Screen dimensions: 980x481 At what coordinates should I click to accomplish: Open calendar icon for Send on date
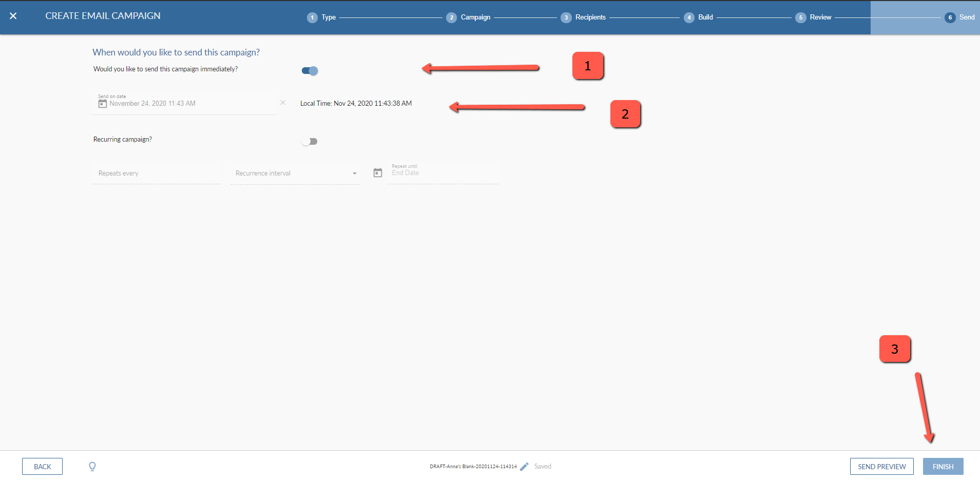click(103, 104)
